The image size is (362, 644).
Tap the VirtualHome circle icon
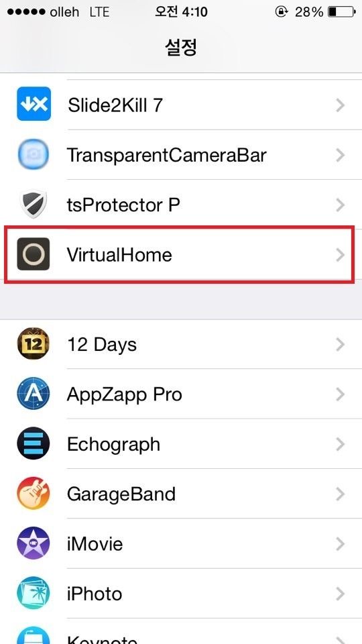pos(34,254)
